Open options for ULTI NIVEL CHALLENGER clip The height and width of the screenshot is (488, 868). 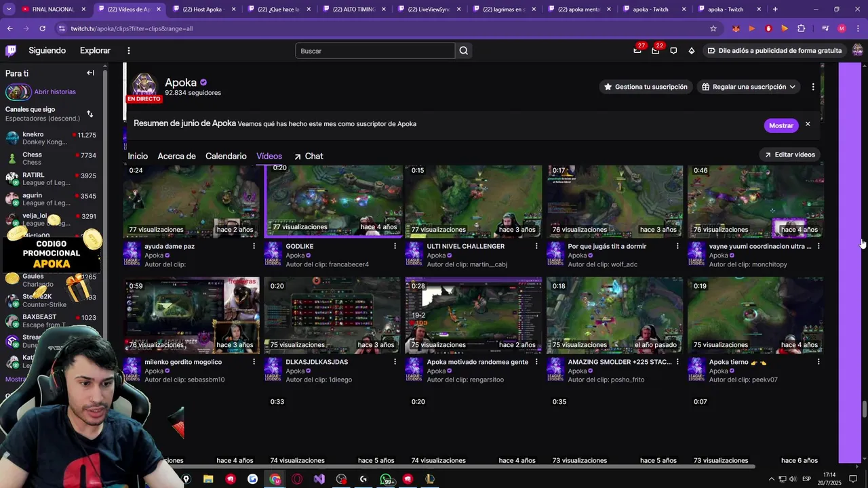pos(536,246)
